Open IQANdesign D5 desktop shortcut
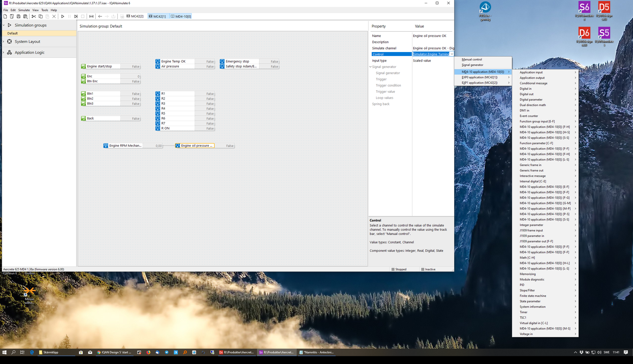This screenshot has width=633, height=364. 604,10
